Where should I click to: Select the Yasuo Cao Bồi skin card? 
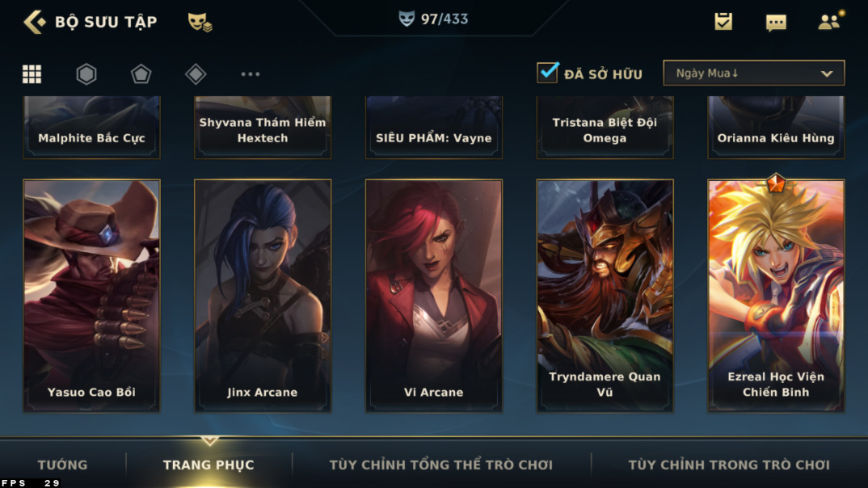click(91, 296)
